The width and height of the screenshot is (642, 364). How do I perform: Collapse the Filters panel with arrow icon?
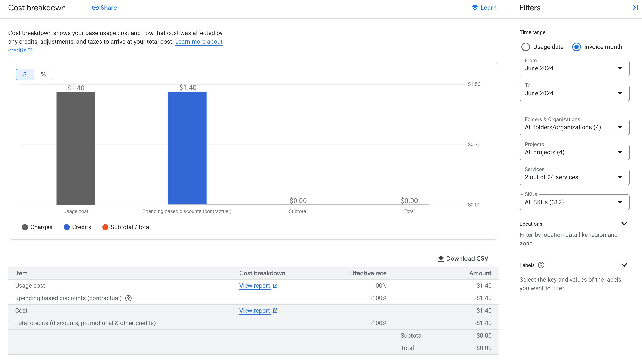point(635,8)
